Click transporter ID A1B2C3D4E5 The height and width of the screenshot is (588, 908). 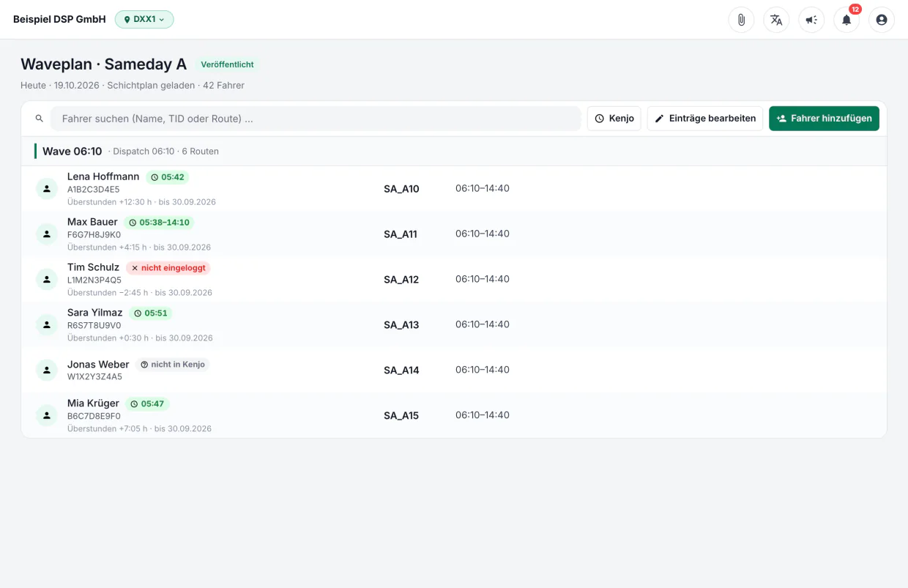coord(94,190)
